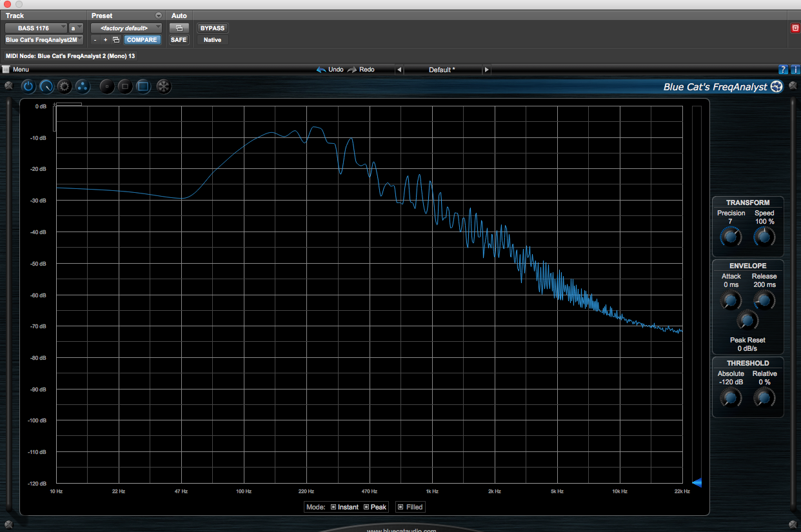Open the Default * preset name list
The width and height of the screenshot is (801, 532).
tap(442, 70)
